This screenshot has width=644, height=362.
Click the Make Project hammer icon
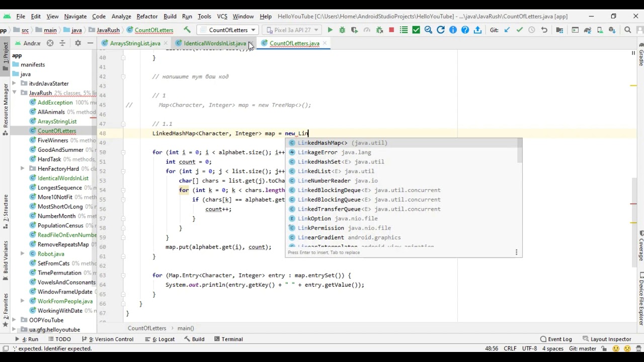pos(187,30)
